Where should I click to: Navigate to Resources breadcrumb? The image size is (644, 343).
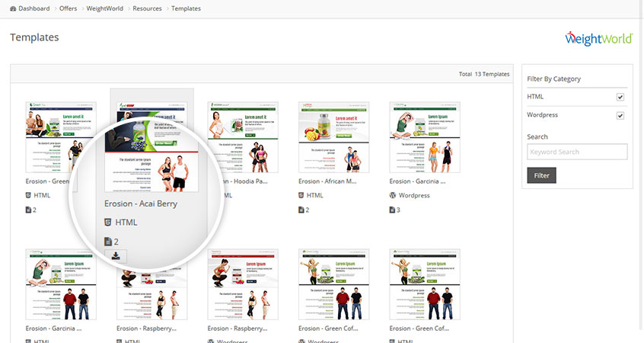pyautogui.click(x=147, y=8)
